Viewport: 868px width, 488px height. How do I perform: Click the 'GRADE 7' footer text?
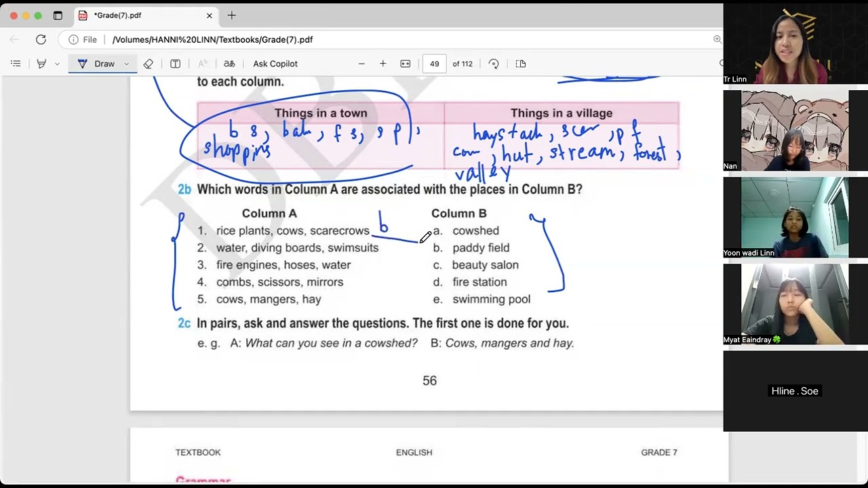(659, 452)
